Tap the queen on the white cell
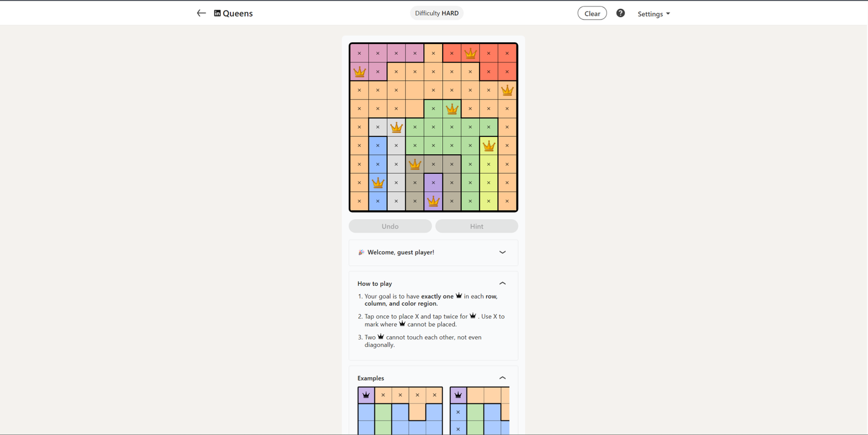The width and height of the screenshot is (868, 435). (396, 127)
